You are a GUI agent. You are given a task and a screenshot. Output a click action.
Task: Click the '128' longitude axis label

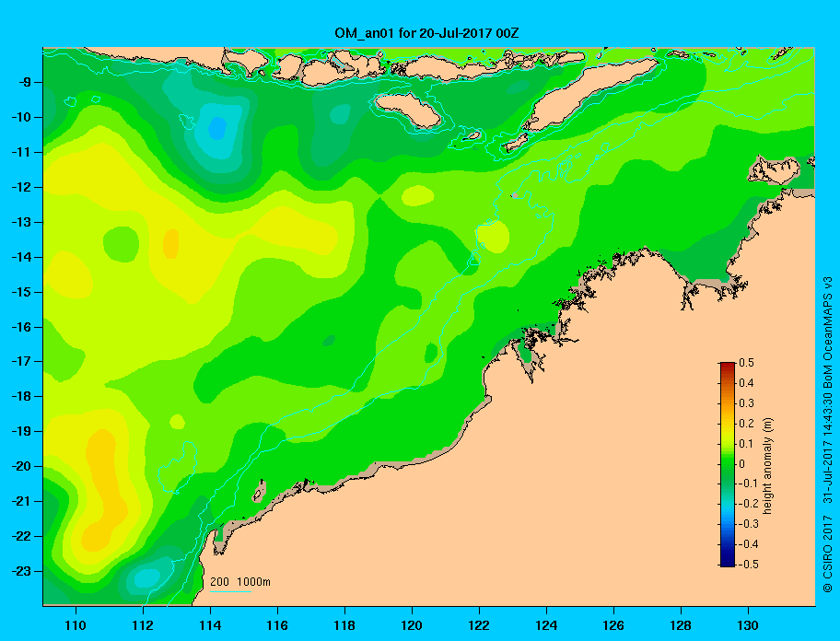point(681,625)
